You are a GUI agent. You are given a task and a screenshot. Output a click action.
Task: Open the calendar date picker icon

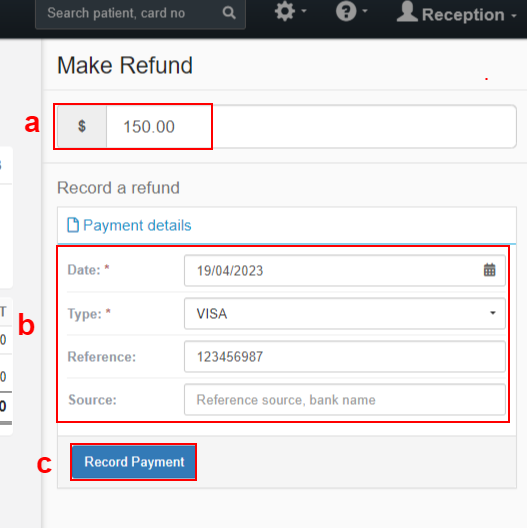(x=489, y=270)
